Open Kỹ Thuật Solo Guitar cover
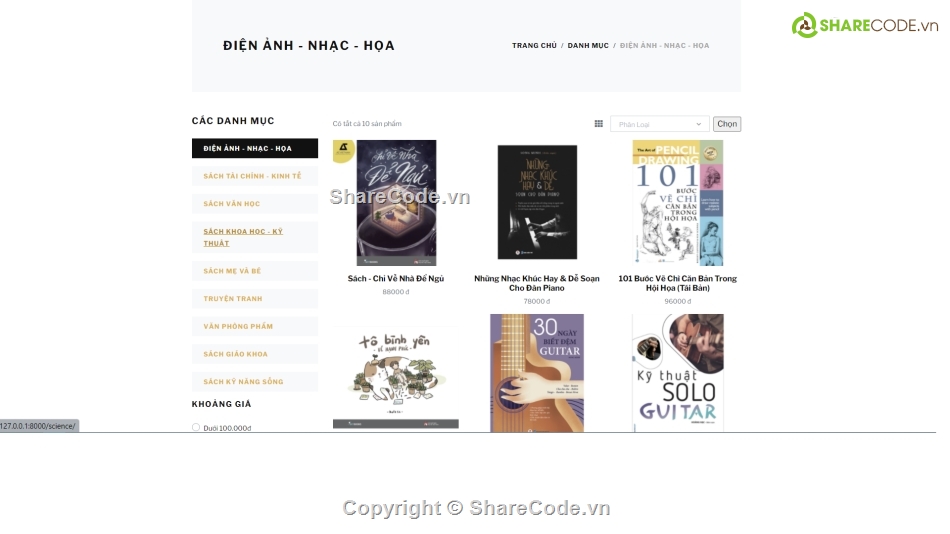The width and height of the screenshot is (950, 534). coord(678,373)
